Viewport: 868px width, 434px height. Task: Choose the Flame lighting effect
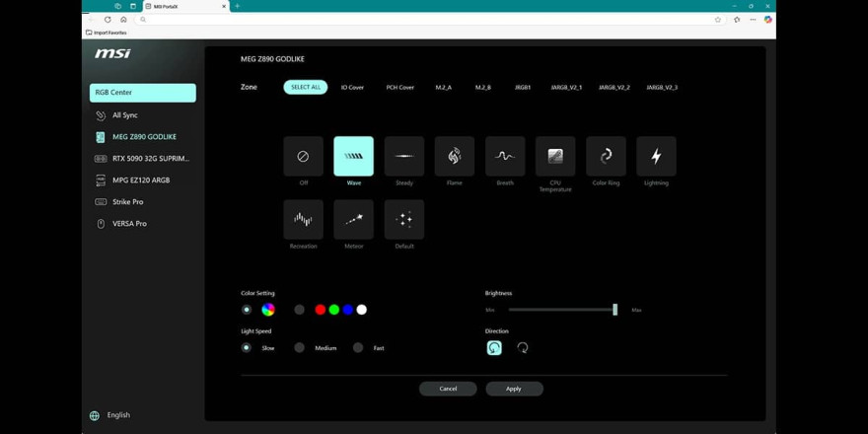tap(455, 156)
